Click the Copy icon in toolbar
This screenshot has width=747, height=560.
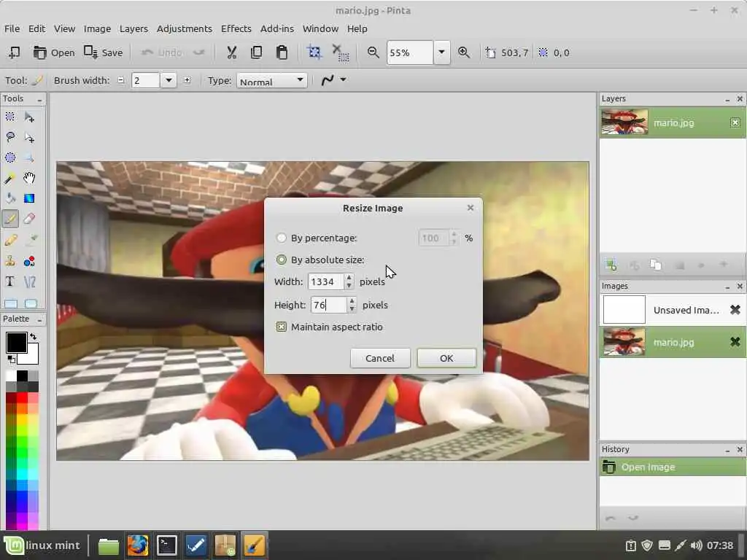click(256, 52)
